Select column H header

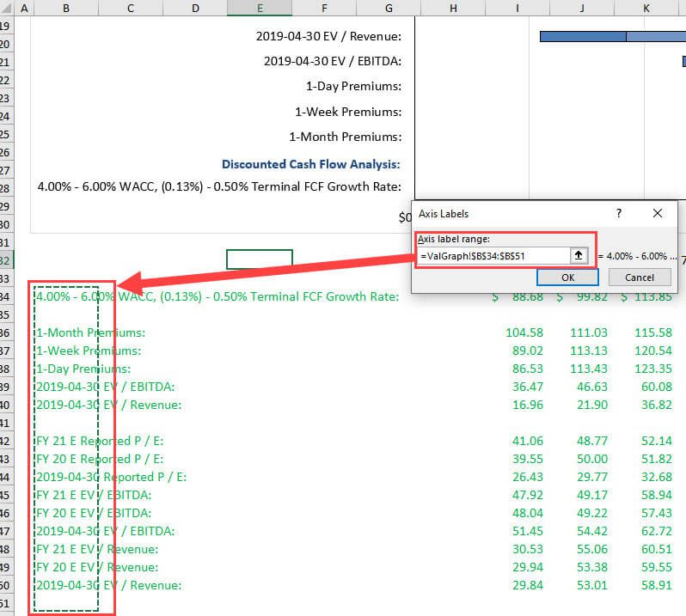pos(453,8)
